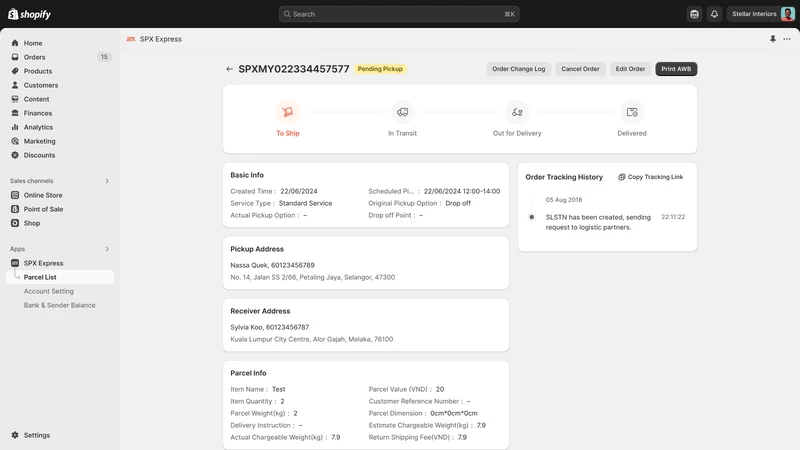Click the To Ship label
The width and height of the screenshot is (800, 450).
288,133
